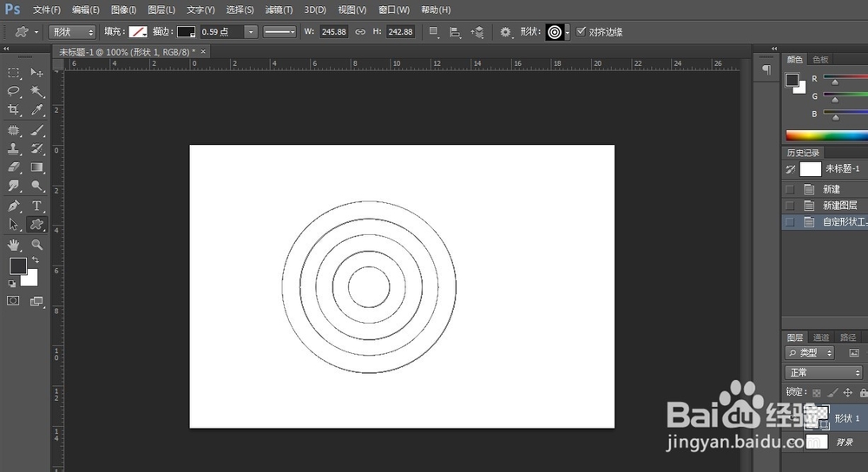
Task: Select the Hand tool
Action: [x=14, y=245]
